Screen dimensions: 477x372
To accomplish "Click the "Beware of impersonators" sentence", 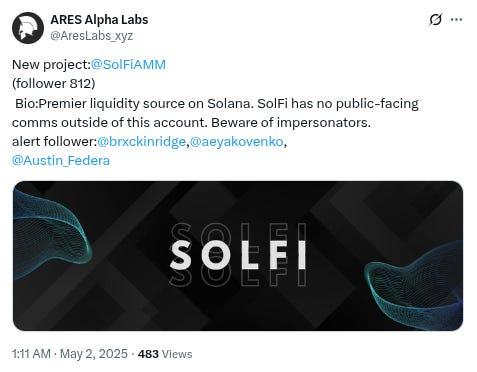I will [x=291, y=122].
